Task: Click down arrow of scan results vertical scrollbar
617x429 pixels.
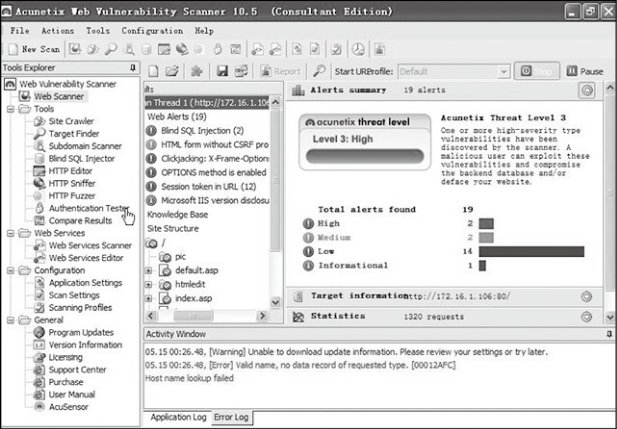Action: (275, 302)
